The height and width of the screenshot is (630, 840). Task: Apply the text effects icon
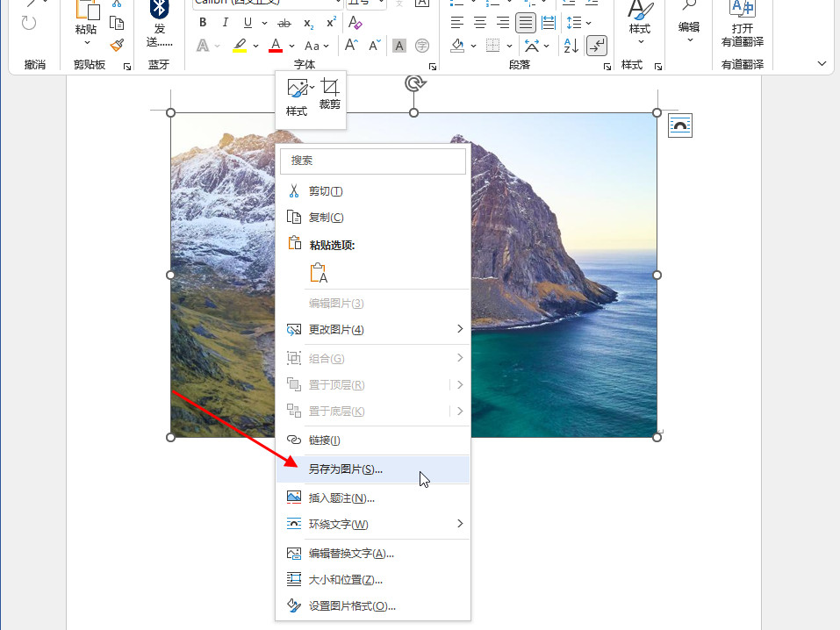click(x=203, y=46)
